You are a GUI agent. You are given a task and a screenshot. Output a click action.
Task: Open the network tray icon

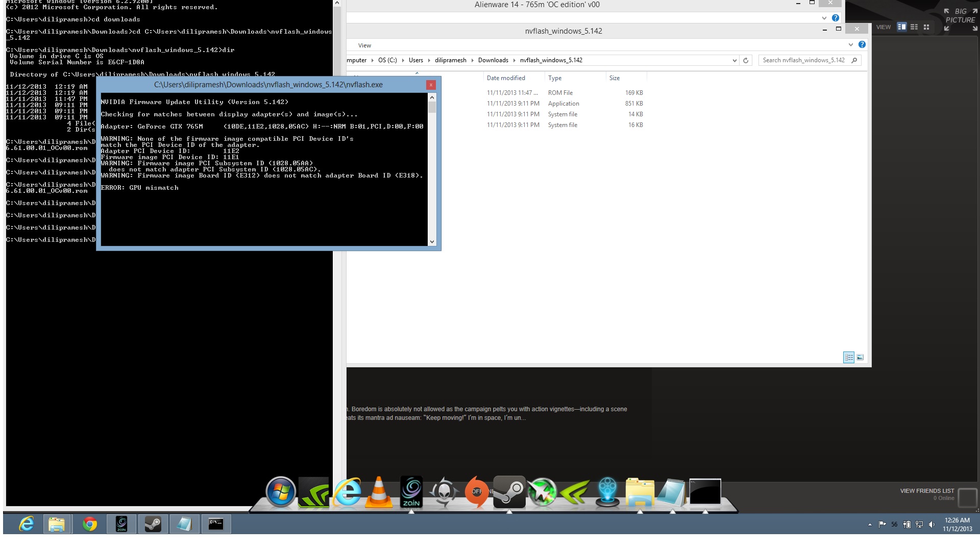919,524
